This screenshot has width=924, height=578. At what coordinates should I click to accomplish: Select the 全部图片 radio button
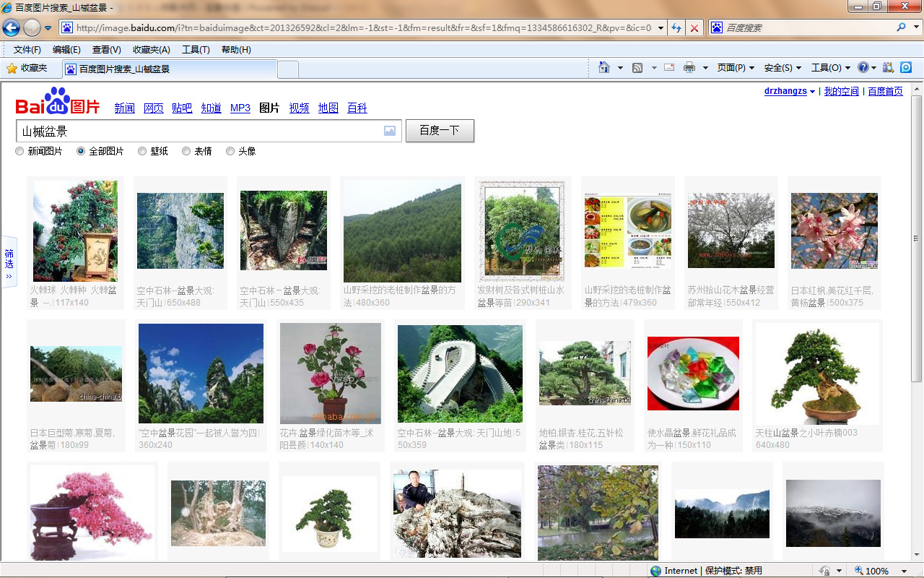coord(81,151)
